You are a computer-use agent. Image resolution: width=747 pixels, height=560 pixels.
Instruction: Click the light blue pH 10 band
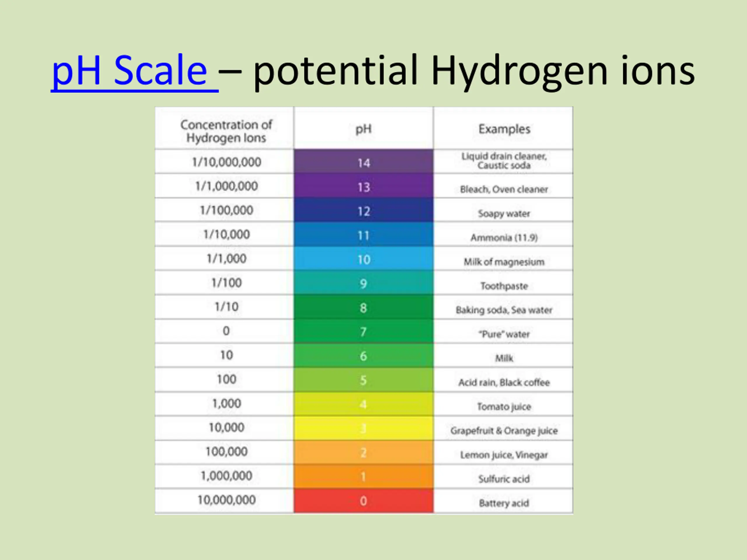364,258
